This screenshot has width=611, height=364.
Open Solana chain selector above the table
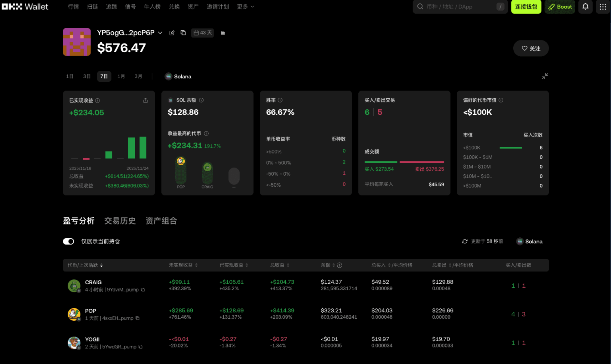click(x=530, y=241)
